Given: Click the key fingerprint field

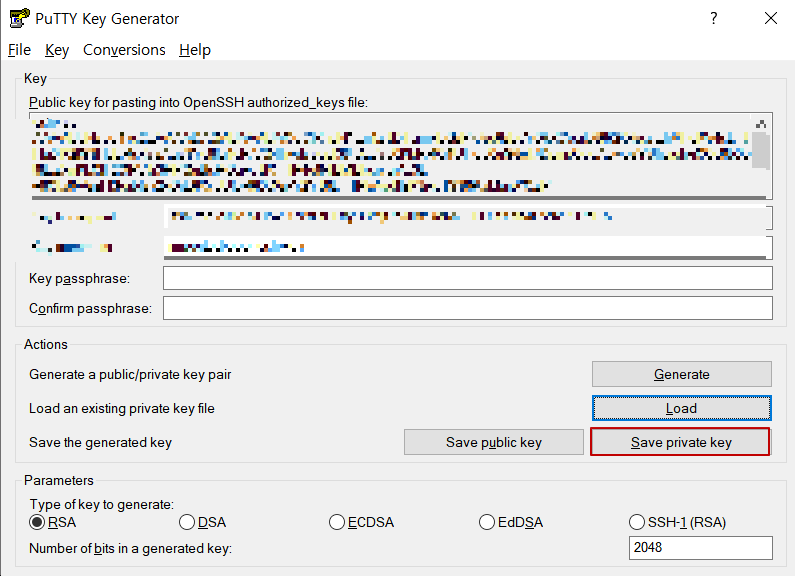Looking at the screenshot, I should point(467,217).
